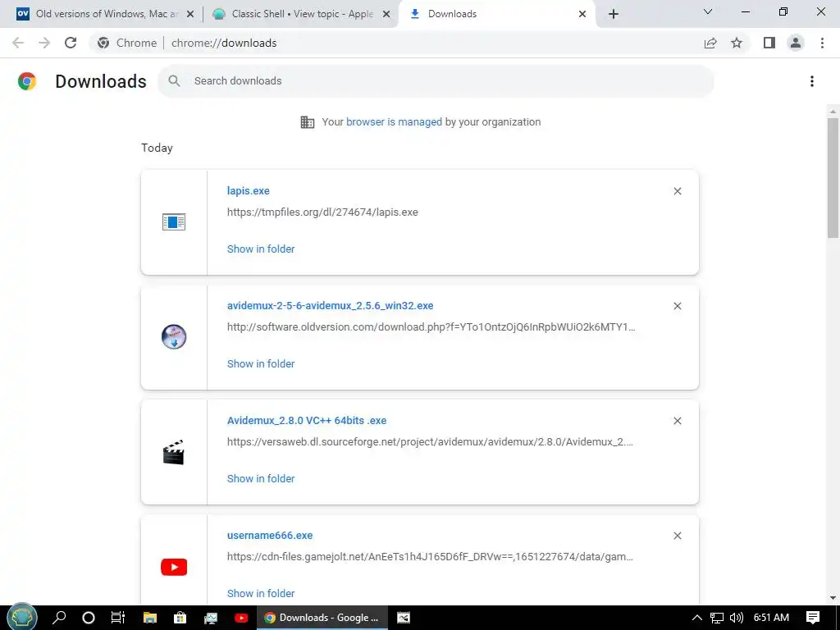The width and height of the screenshot is (840, 630).
Task: Open avidemux-2-5-6-avidemux_2.5.6_win32.exe link
Action: point(330,305)
